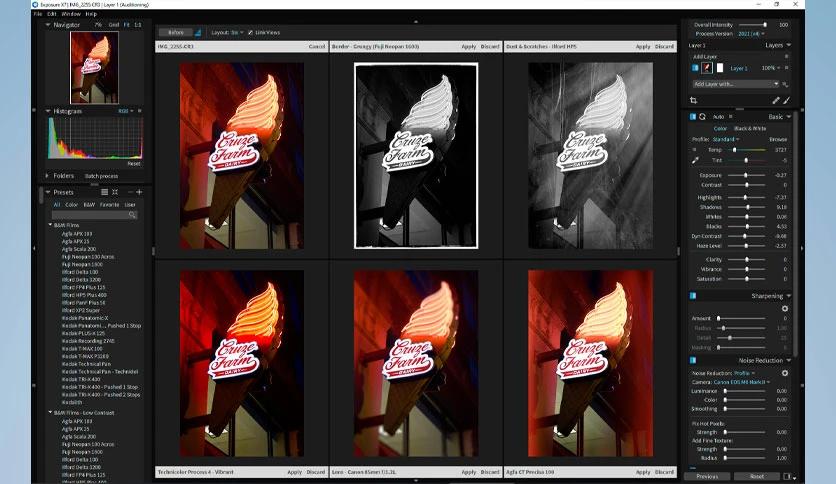Screen dimensions: 836x484
Task: Switch Basic panel to Black & White
Action: 750,128
